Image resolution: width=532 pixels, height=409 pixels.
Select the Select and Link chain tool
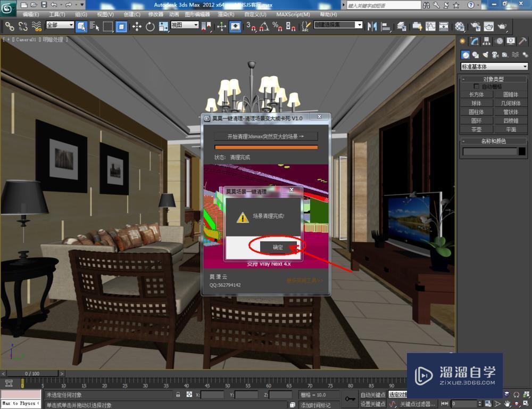tap(9, 26)
